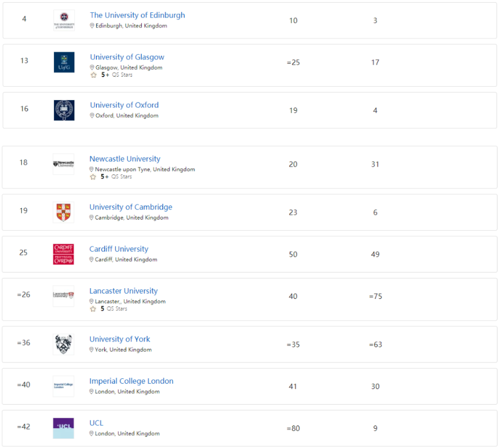Click the University of Cambridge shield logo
This screenshot has width=498, height=448.
(x=64, y=212)
